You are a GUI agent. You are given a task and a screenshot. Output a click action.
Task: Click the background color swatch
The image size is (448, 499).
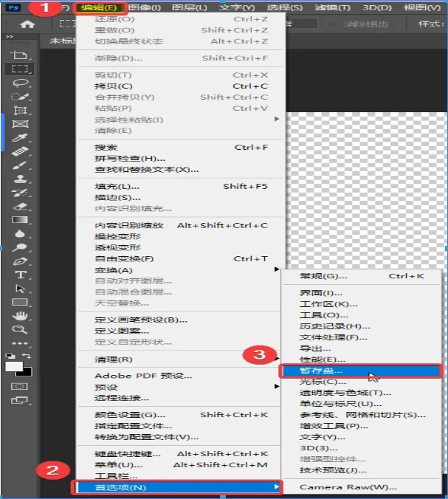(x=28, y=372)
